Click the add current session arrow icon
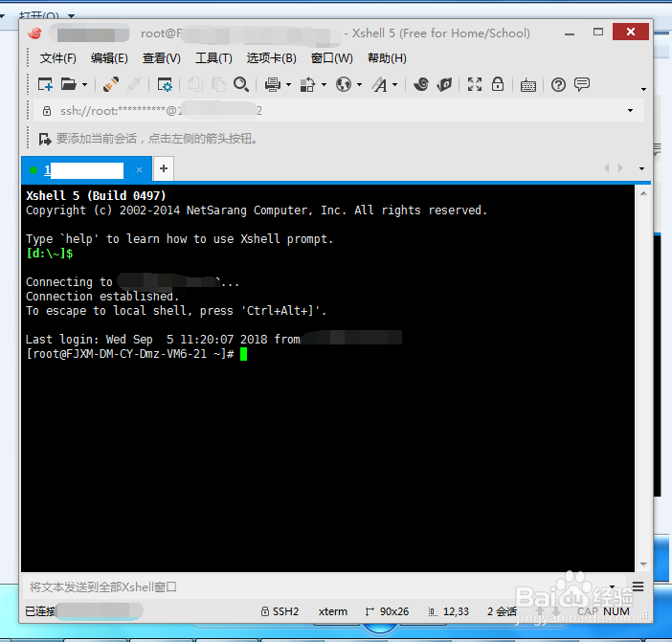Viewport: 672px width, 642px height. [45, 139]
